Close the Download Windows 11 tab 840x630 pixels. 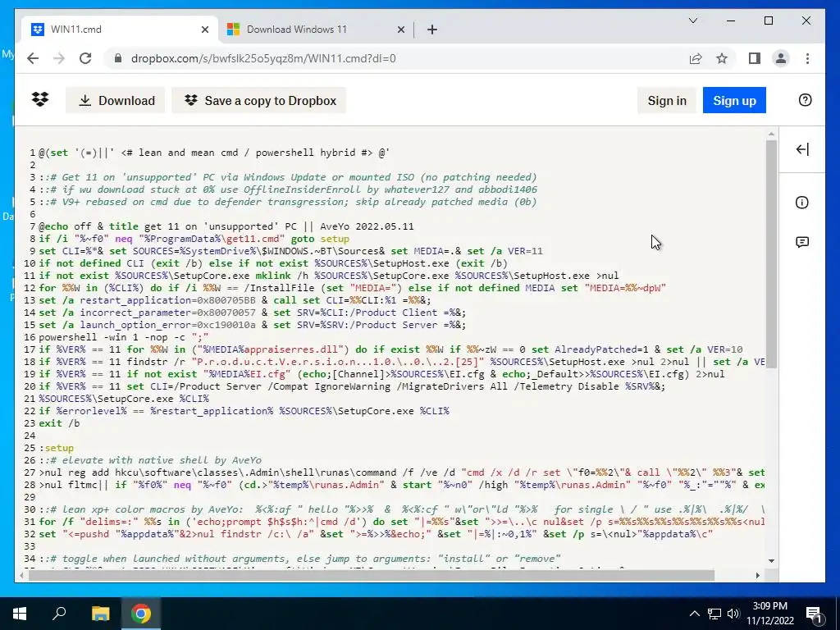coord(400,30)
